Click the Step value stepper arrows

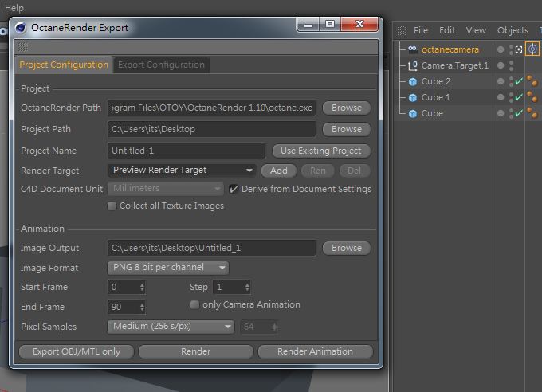(x=247, y=288)
